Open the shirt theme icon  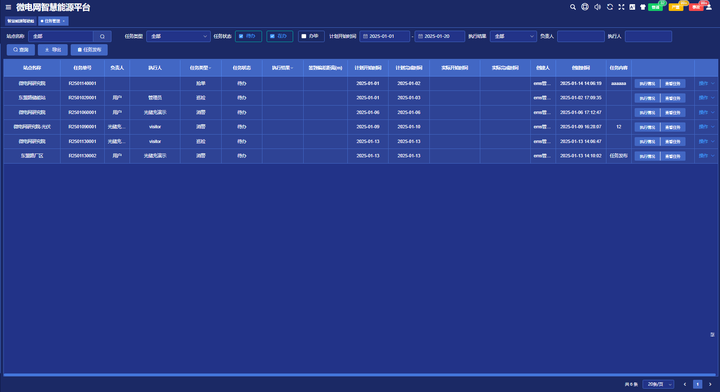(643, 7)
